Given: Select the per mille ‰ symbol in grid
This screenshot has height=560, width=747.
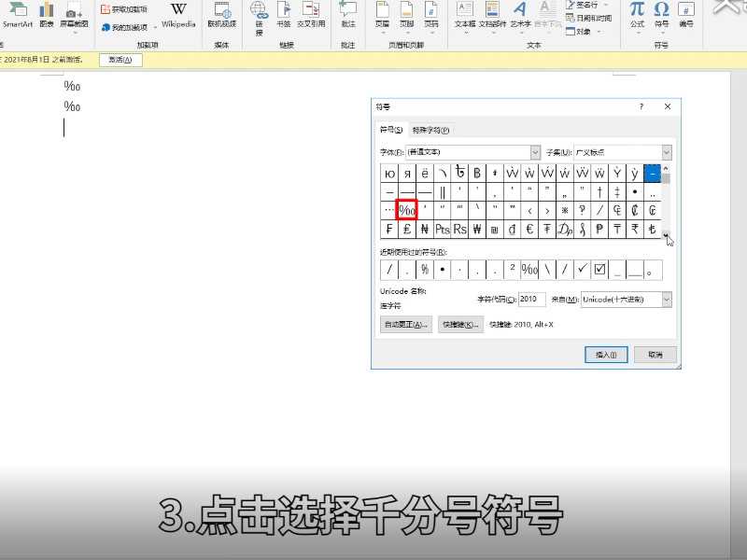Looking at the screenshot, I should tap(407, 210).
